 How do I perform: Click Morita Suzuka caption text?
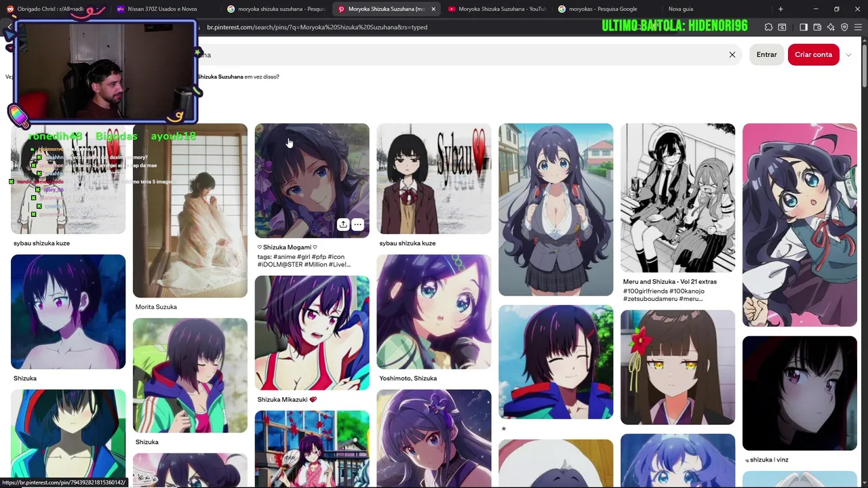(156, 307)
